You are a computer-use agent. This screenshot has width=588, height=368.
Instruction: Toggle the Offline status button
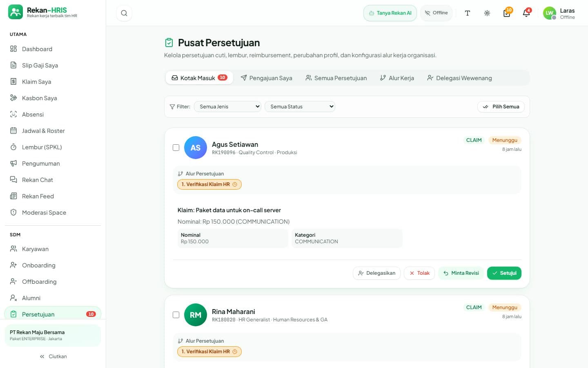coord(436,13)
